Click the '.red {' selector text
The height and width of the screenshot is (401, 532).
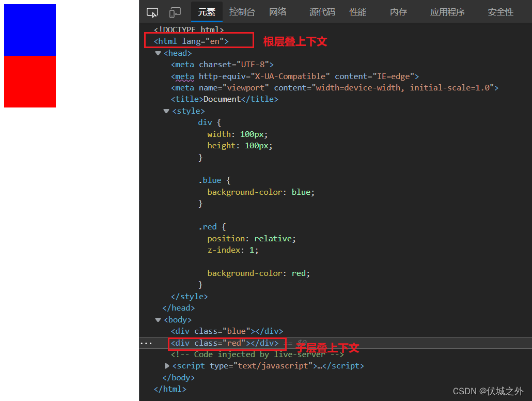tap(212, 227)
